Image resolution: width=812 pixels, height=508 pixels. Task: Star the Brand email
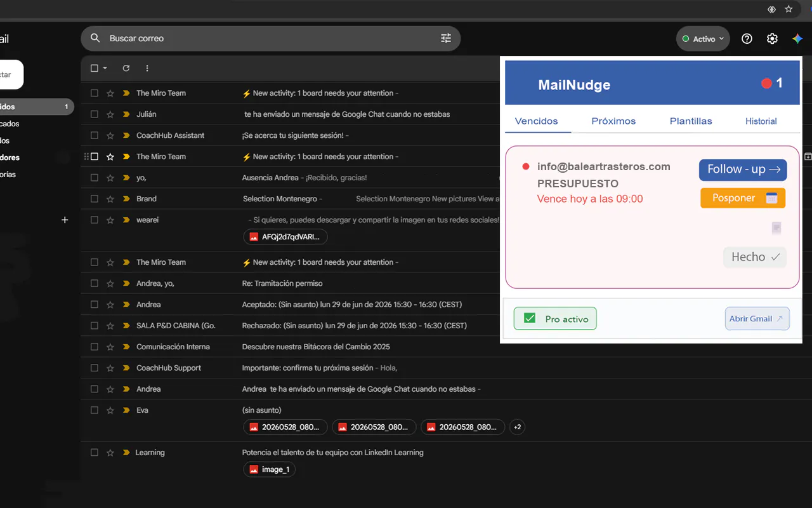[110, 199]
